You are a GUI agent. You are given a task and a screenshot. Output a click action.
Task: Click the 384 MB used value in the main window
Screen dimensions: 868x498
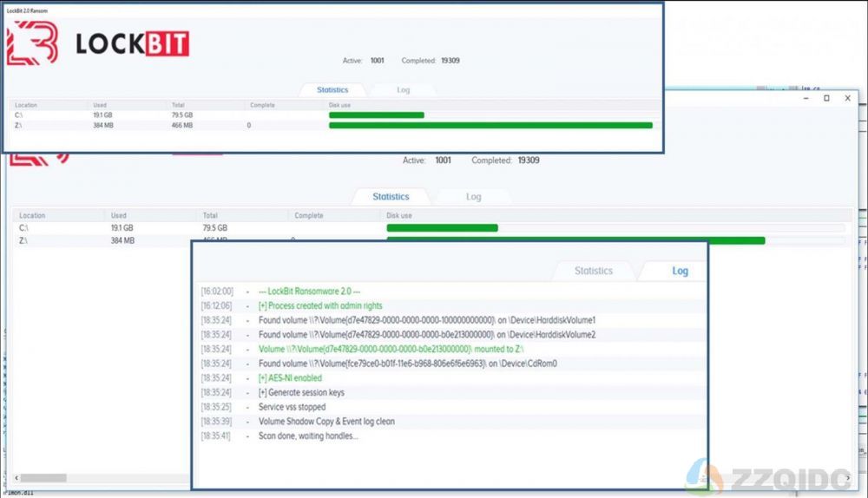pos(122,240)
